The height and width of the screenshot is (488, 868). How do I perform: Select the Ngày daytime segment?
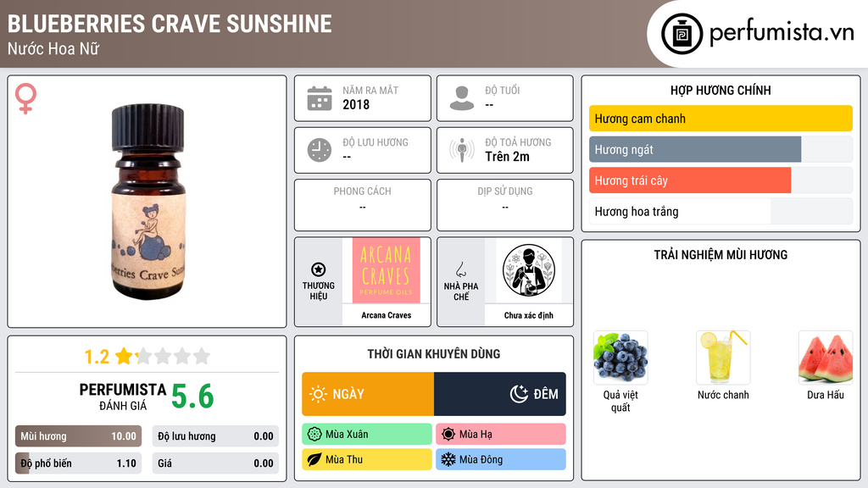tap(368, 394)
